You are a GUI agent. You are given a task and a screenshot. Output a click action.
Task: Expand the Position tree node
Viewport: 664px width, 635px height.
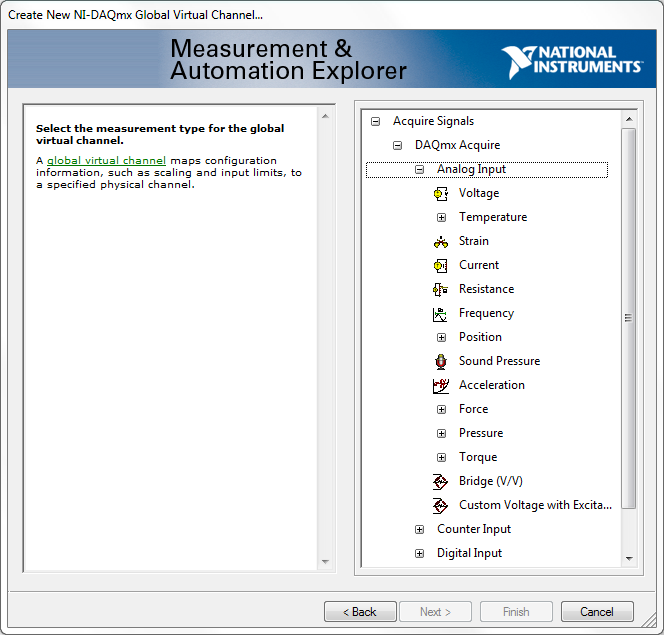(441, 337)
